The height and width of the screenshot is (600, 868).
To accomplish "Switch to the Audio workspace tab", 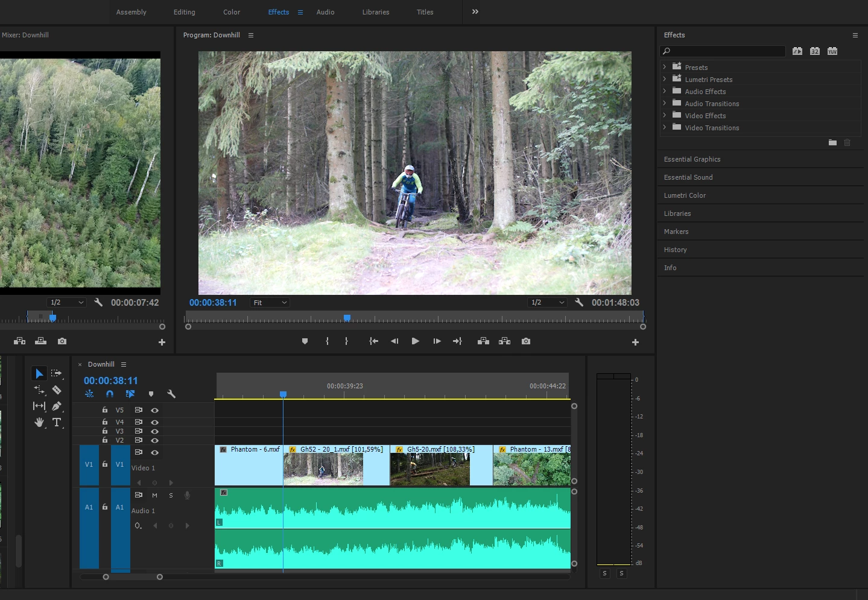I will click(x=325, y=12).
